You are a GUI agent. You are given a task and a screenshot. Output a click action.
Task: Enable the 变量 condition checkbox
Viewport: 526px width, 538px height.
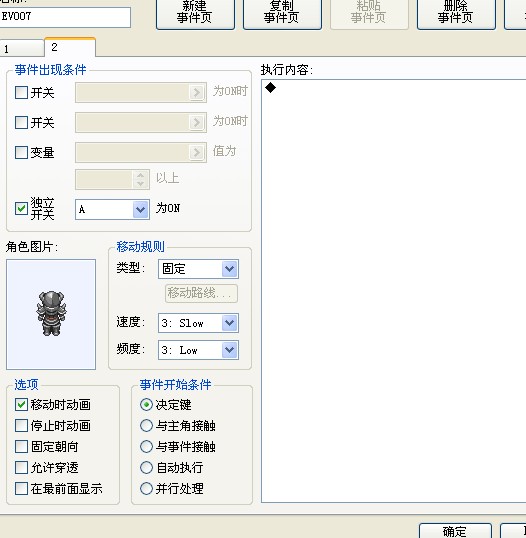(21, 152)
